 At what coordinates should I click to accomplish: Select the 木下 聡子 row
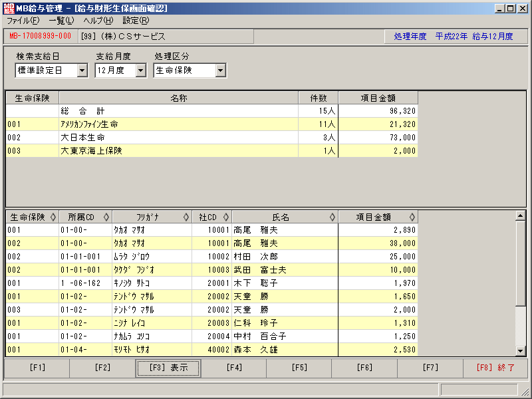[212, 283]
